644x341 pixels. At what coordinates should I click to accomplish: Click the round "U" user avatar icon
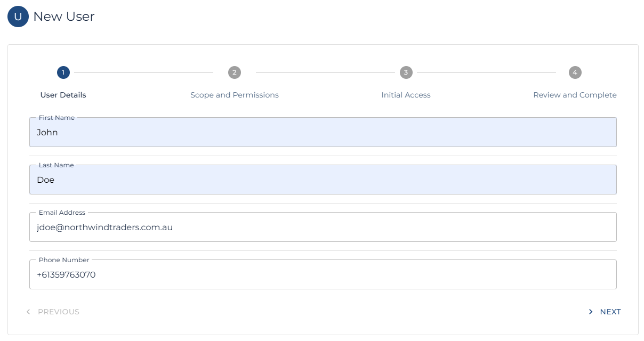[18, 17]
